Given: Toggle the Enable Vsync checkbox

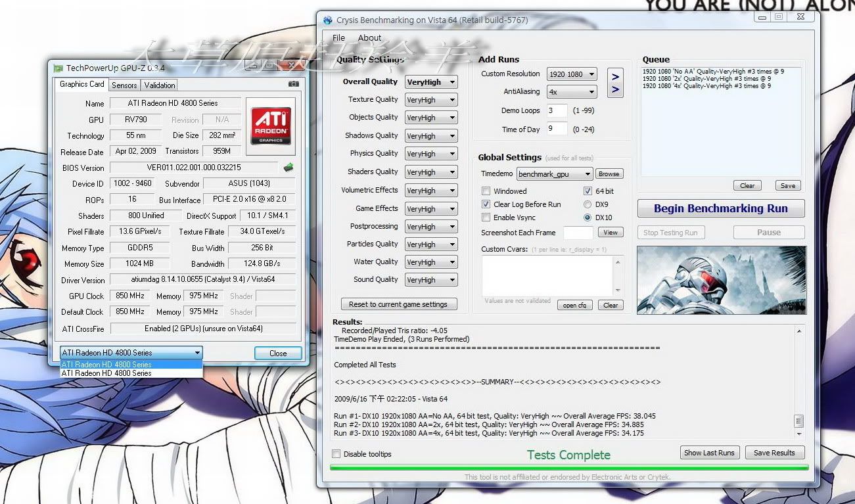Looking at the screenshot, I should (486, 218).
